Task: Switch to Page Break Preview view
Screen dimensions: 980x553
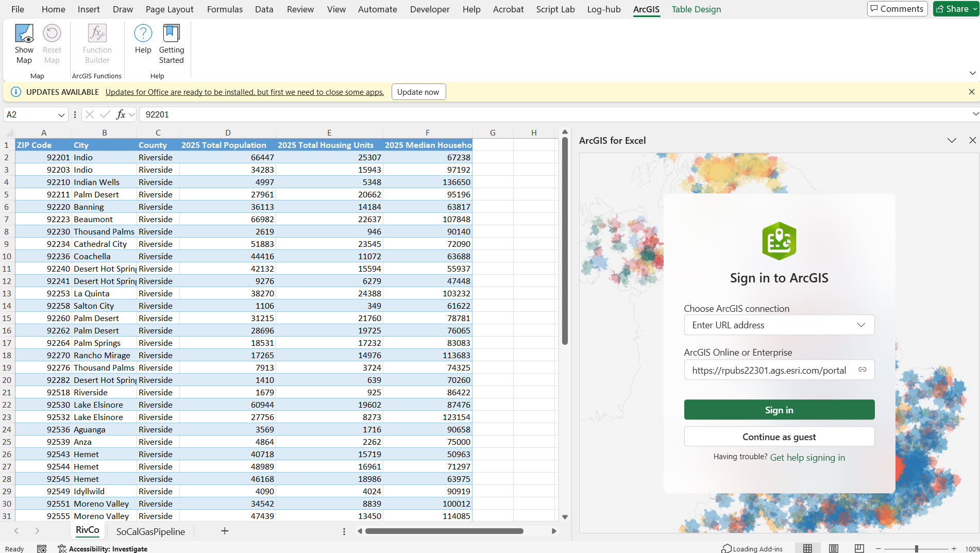Action: point(859,549)
